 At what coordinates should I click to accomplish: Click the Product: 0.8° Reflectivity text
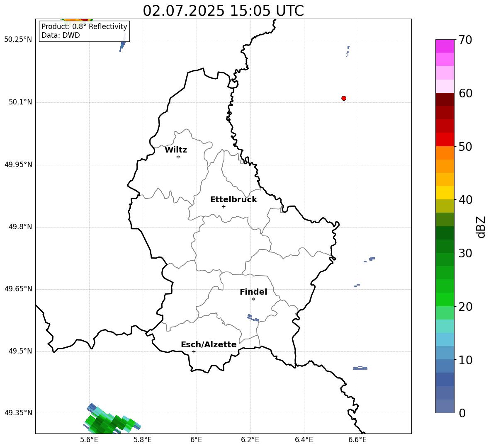(x=84, y=27)
